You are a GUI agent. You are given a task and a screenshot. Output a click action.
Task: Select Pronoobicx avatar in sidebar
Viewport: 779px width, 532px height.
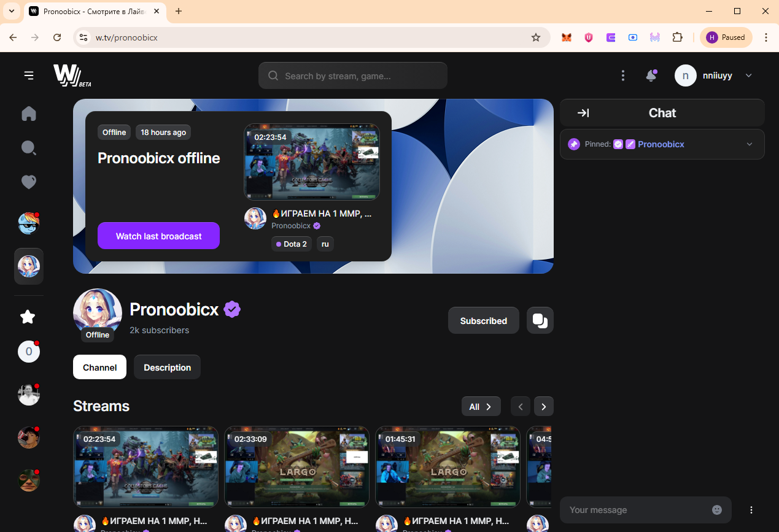[x=29, y=266]
